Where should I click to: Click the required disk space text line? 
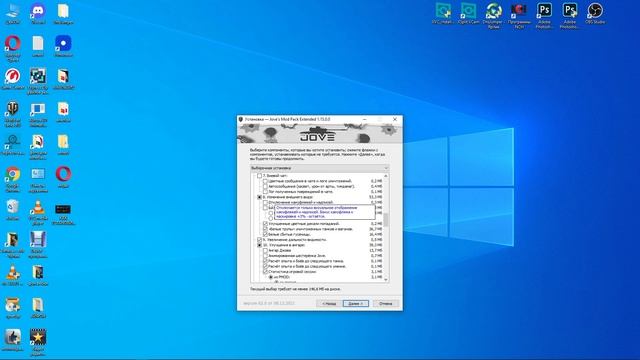[295, 289]
